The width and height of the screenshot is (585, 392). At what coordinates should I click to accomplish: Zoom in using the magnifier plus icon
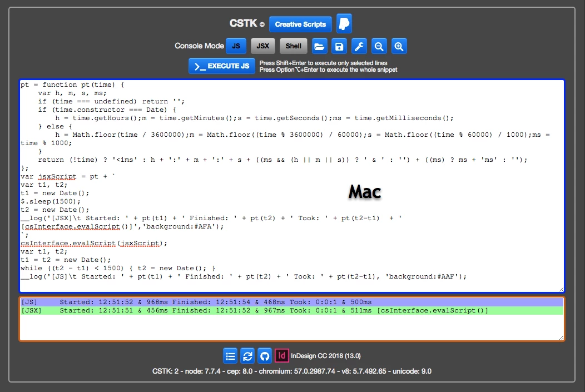click(399, 46)
